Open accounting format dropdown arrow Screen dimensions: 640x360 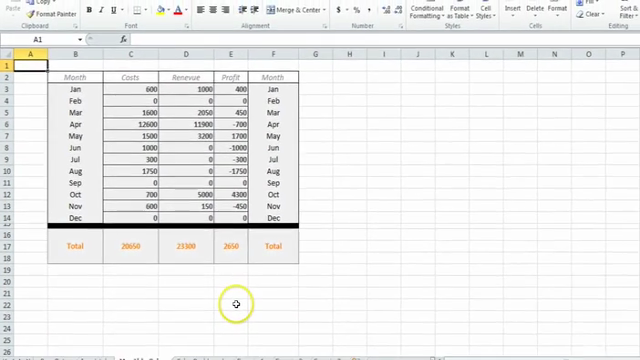347,10
